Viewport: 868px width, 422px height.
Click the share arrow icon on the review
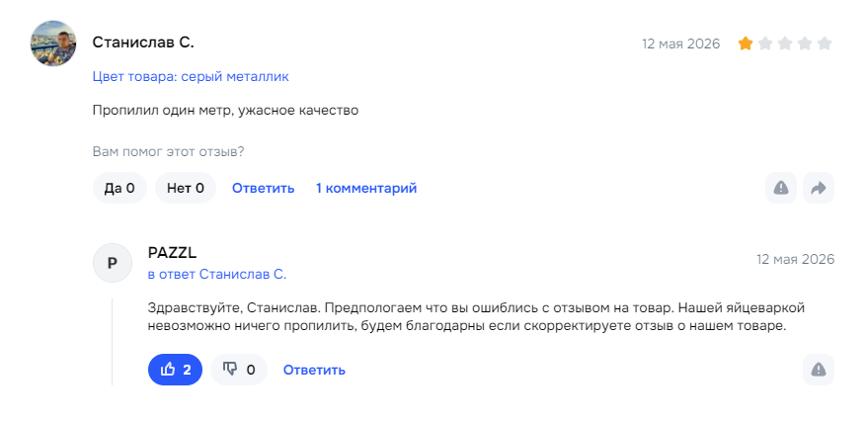(819, 188)
